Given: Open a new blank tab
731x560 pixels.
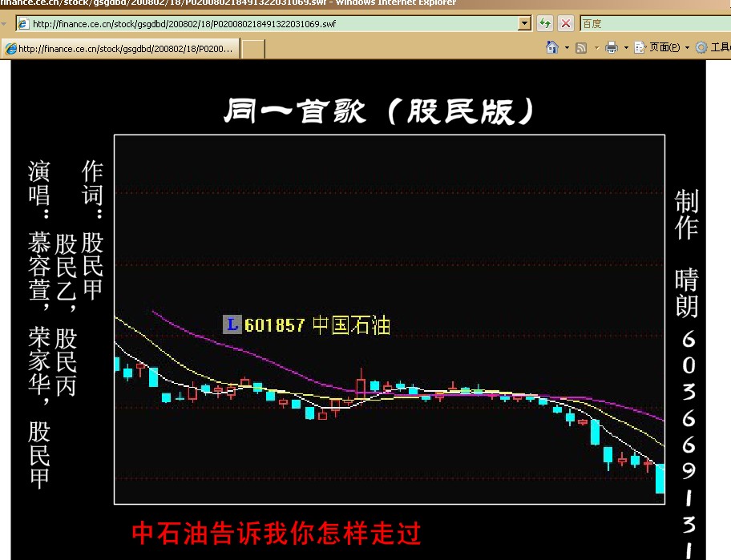Looking at the screenshot, I should [x=252, y=48].
